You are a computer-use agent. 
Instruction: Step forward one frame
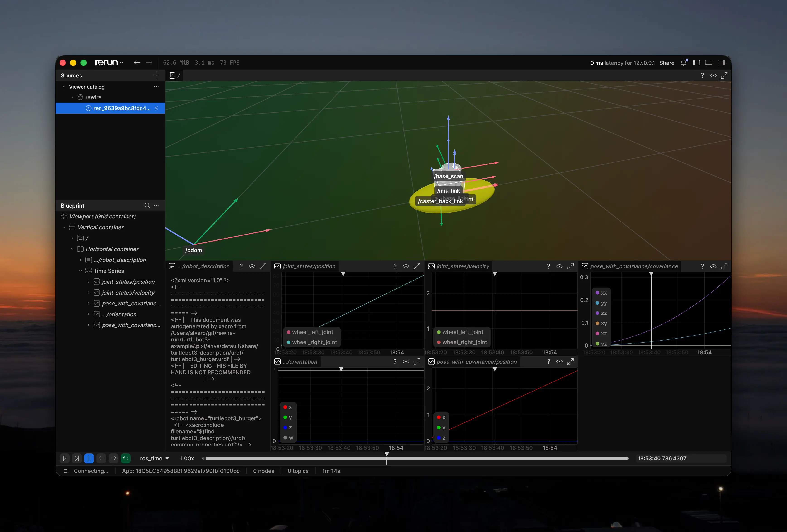coord(113,458)
